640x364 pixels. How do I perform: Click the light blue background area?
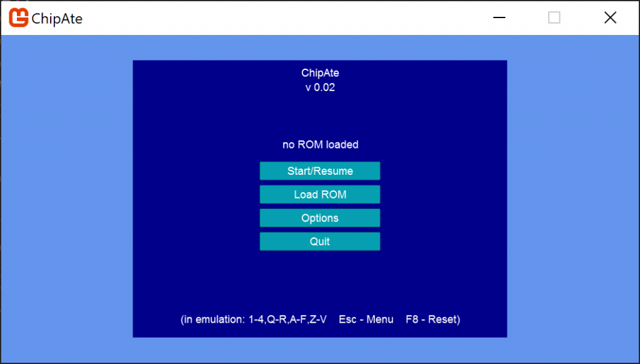point(62,187)
